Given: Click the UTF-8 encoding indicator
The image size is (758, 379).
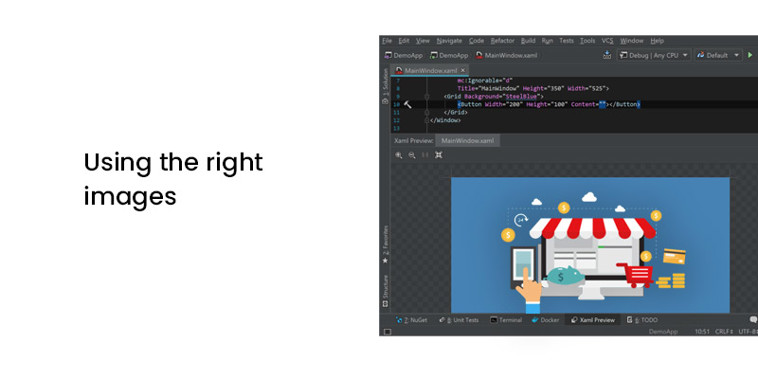Looking at the screenshot, I should coord(748,332).
